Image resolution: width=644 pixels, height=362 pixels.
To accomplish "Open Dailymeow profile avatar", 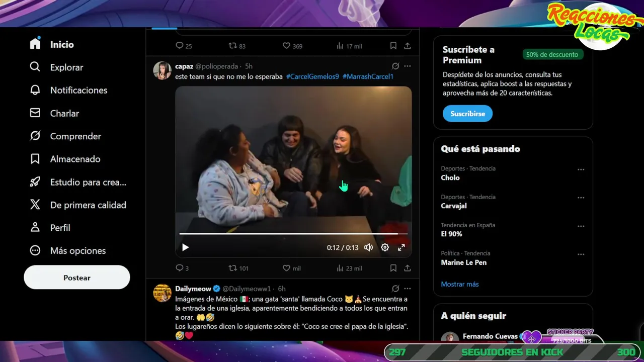I will click(x=163, y=293).
